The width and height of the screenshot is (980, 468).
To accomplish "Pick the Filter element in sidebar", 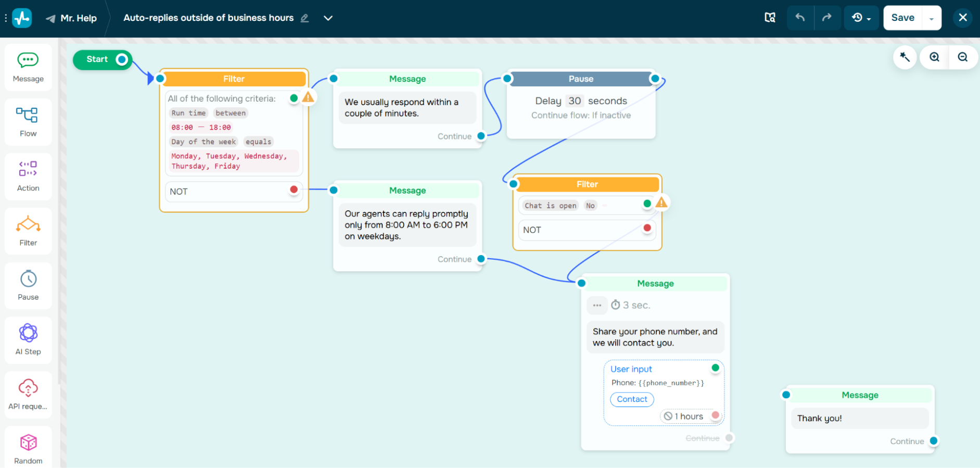I will click(28, 231).
